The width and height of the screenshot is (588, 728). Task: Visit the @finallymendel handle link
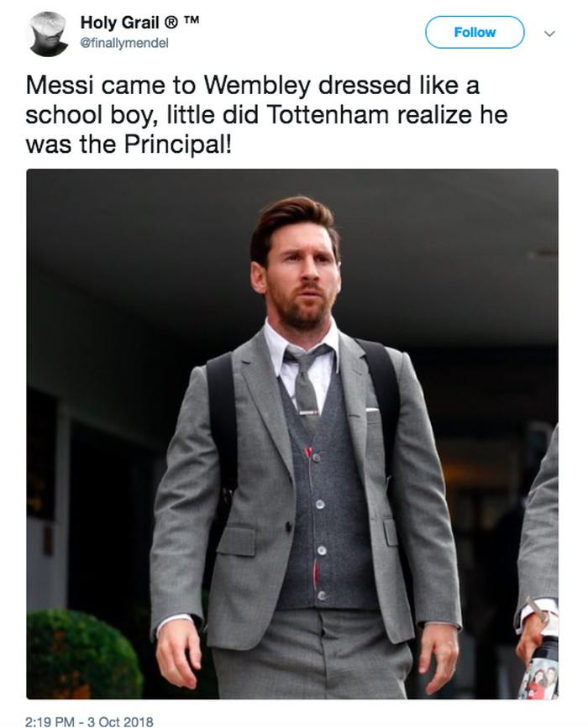(x=124, y=43)
